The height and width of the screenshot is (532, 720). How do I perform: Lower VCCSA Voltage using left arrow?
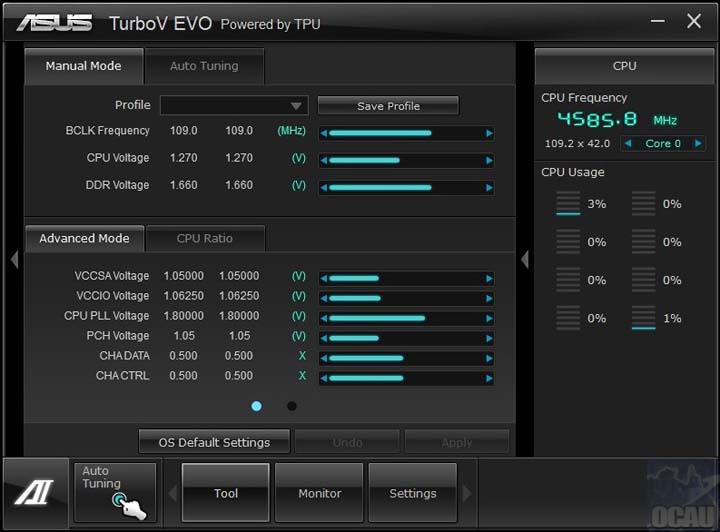[324, 279]
